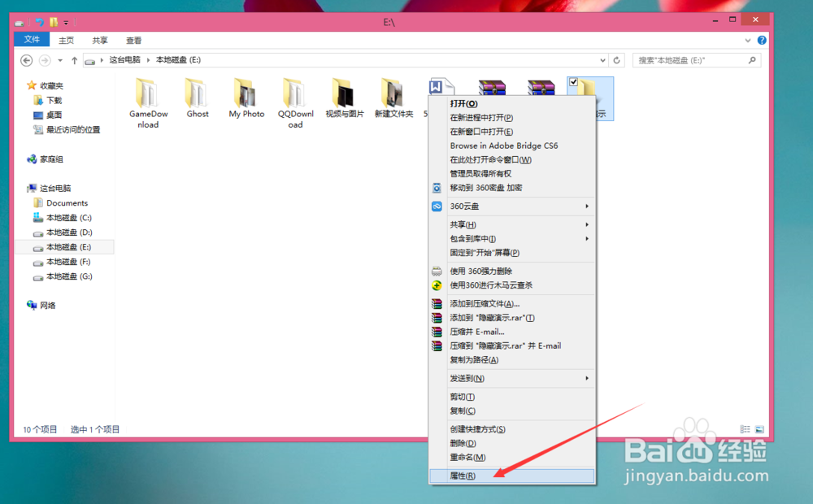Image resolution: width=813 pixels, height=504 pixels.
Task: Select the My Photo folder
Action: pos(246,98)
